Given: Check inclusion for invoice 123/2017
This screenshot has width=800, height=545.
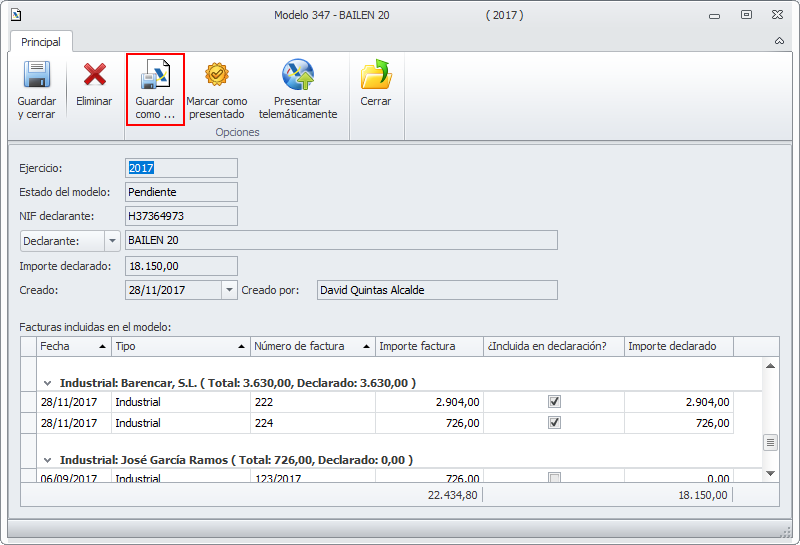Looking at the screenshot, I should (x=555, y=478).
